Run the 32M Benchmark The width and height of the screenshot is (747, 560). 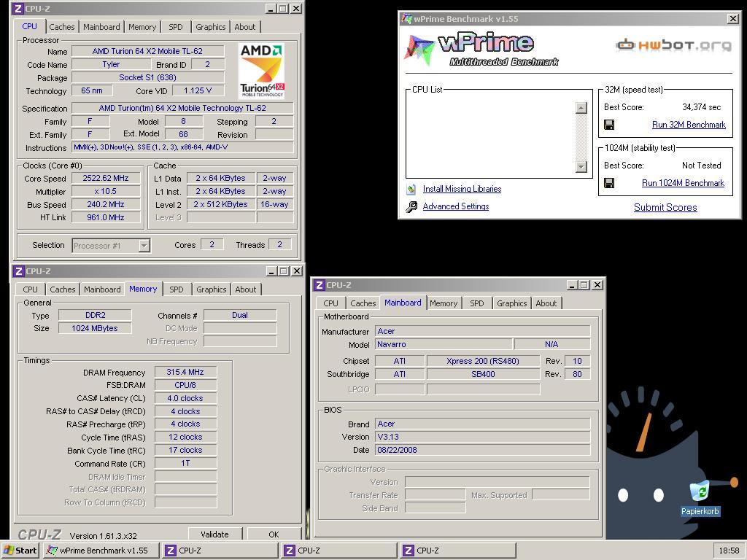pos(689,125)
